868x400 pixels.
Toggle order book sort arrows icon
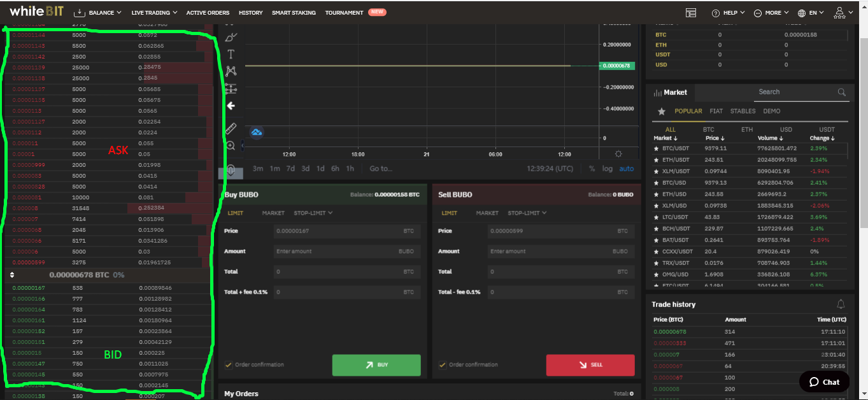[x=11, y=275]
